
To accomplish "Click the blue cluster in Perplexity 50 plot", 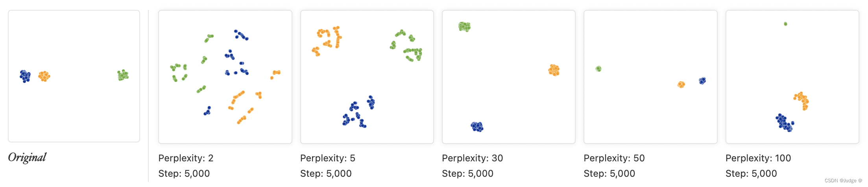I will coord(702,80).
